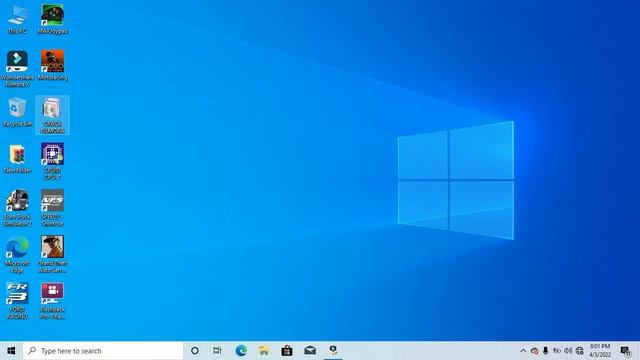640x360 pixels.
Task: Open the Action Center notifications
Action: pos(625,351)
